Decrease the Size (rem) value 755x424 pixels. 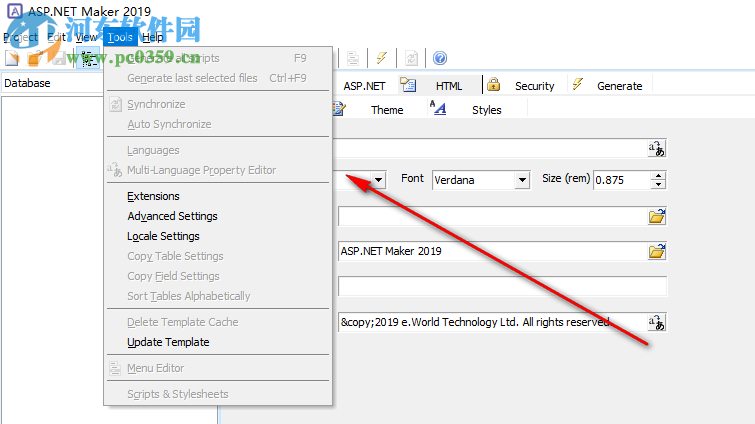tap(658, 185)
